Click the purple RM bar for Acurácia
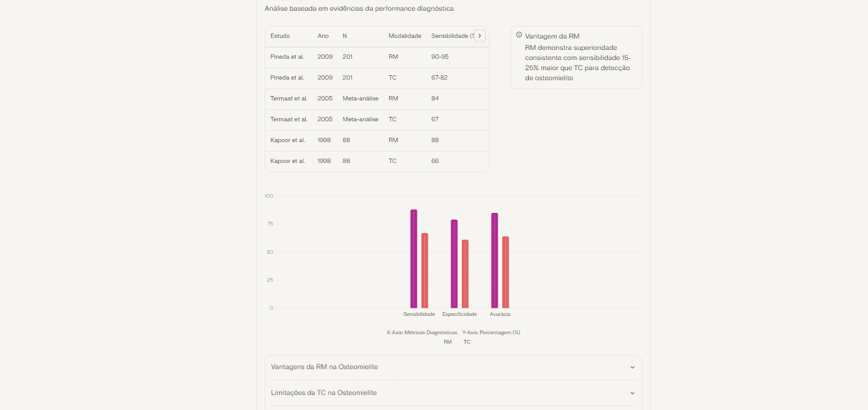The width and height of the screenshot is (868, 410). point(495,260)
